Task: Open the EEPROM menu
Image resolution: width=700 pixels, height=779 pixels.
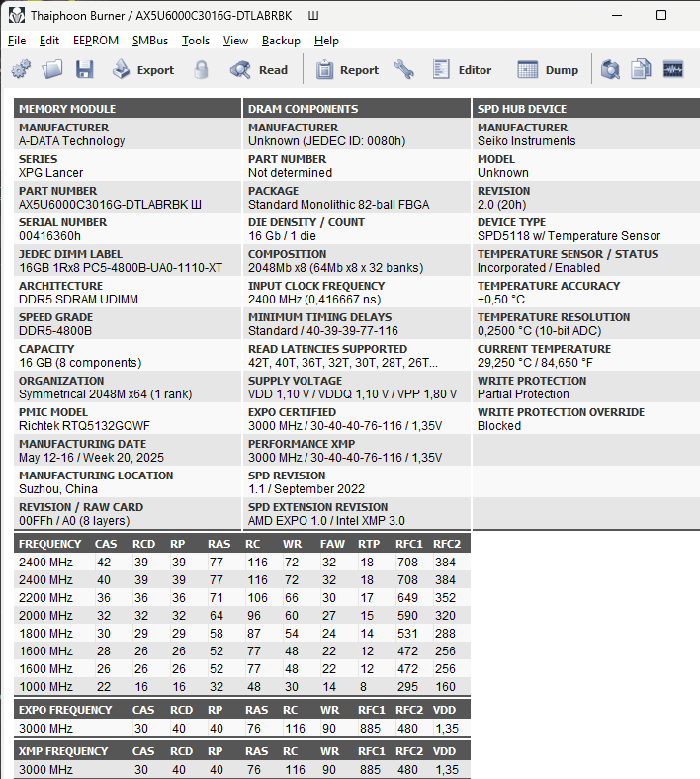Action: [96, 41]
